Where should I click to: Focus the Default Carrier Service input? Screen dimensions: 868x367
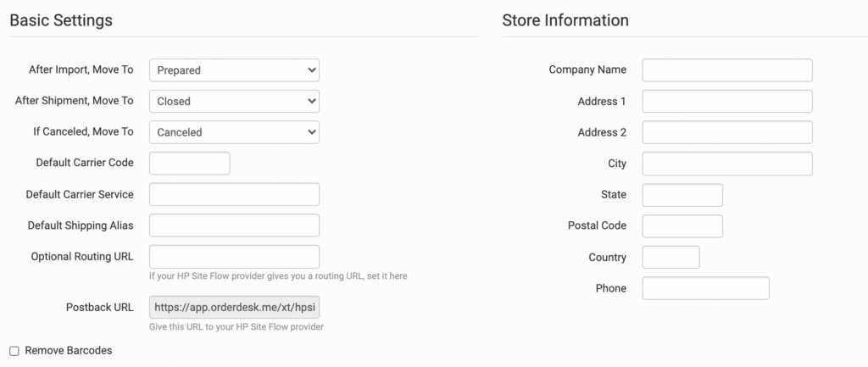(234, 194)
